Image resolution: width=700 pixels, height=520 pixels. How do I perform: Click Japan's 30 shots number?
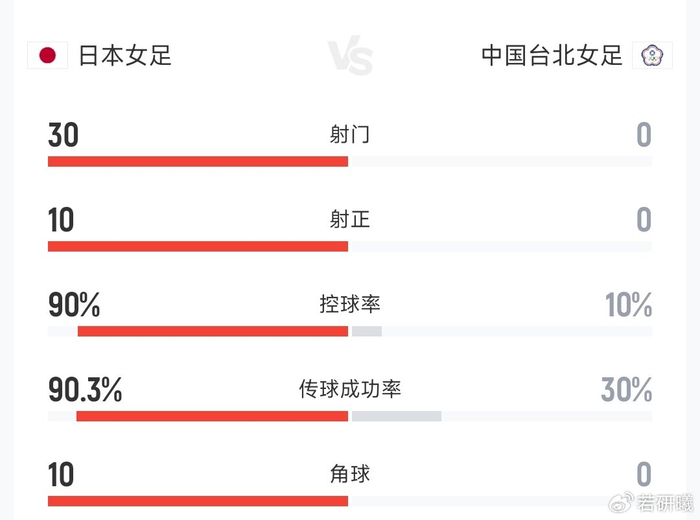(63, 135)
